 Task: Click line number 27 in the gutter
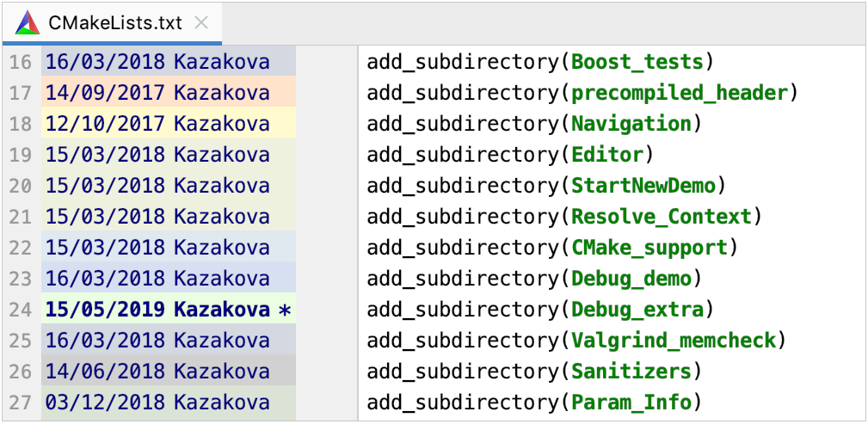[21, 403]
